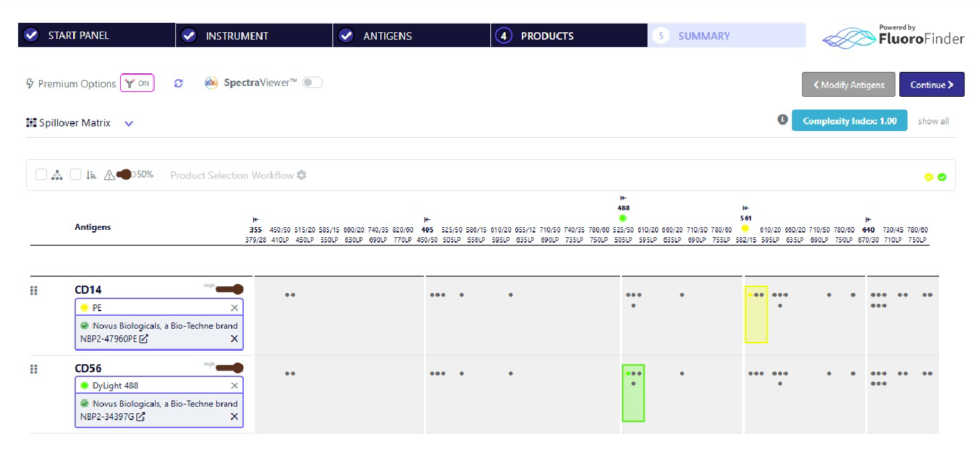Open the NBP2-47960PE product external link

point(144,339)
